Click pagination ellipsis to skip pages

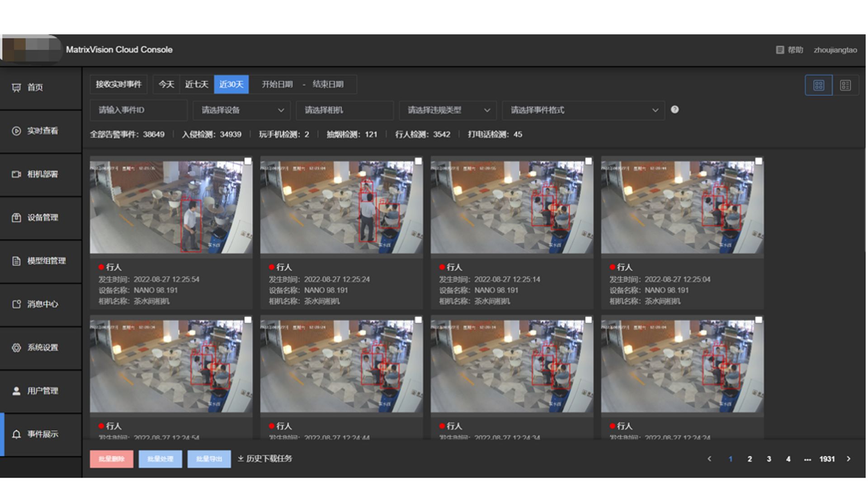[808, 459]
